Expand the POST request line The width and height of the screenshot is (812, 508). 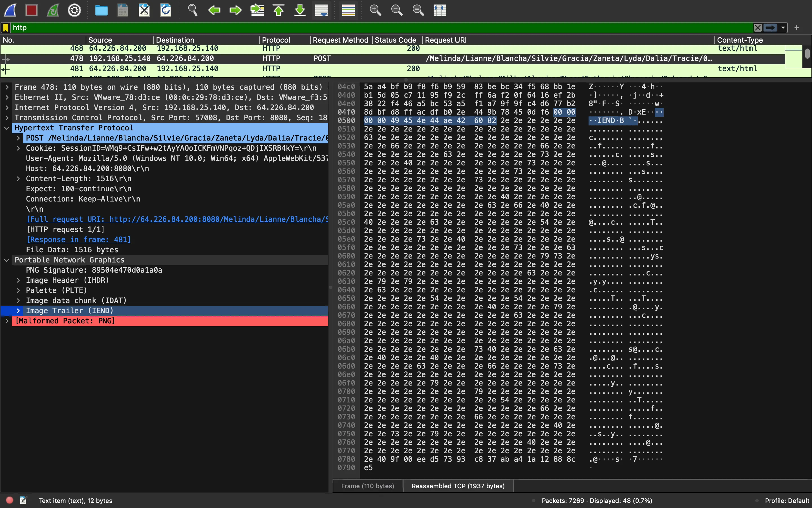coord(18,138)
